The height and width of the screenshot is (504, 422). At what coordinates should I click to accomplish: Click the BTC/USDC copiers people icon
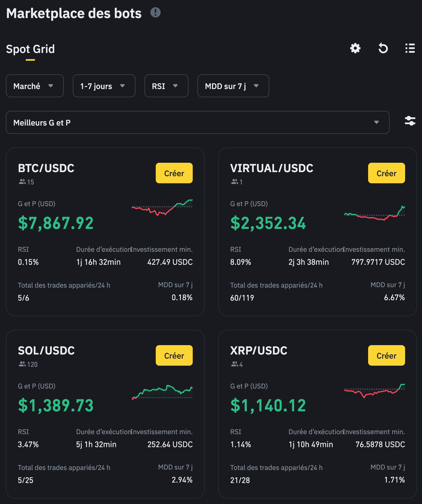(22, 182)
